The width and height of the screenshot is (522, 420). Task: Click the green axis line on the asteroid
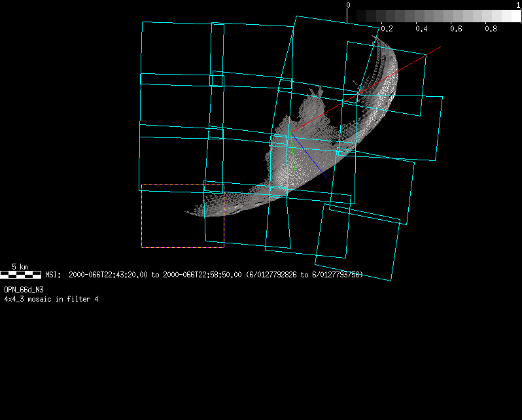click(x=293, y=152)
